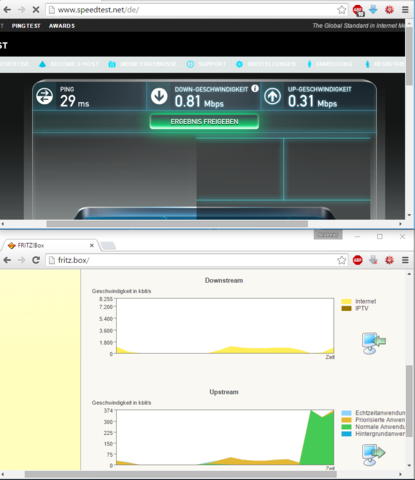Click the download speed arrow icon
The image size is (415, 480).
click(159, 96)
